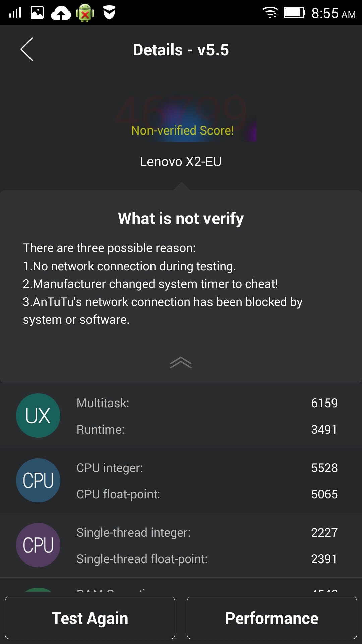The width and height of the screenshot is (362, 644).
Task: Tap the shield security status icon
Action: pos(109,13)
